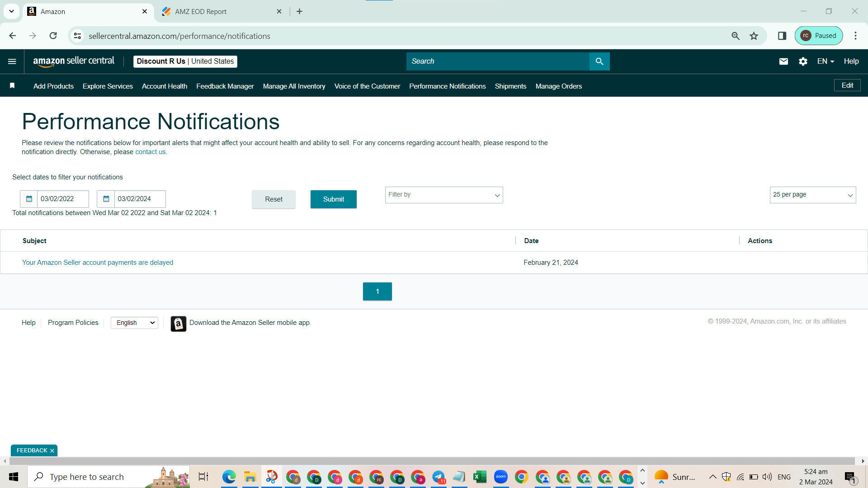Image resolution: width=868 pixels, height=488 pixels.
Task: Open Help in the top header
Action: 851,61
